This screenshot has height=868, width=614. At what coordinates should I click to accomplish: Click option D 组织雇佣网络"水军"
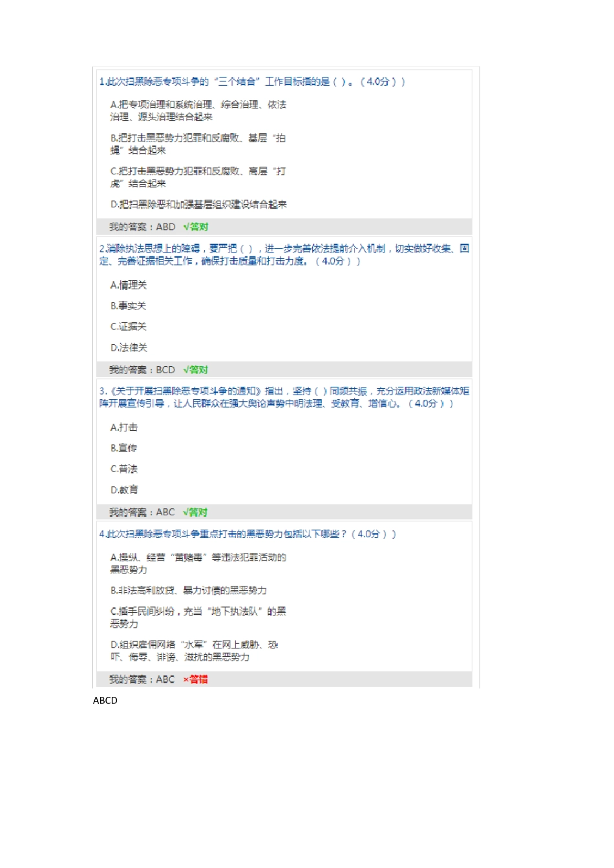pos(195,650)
